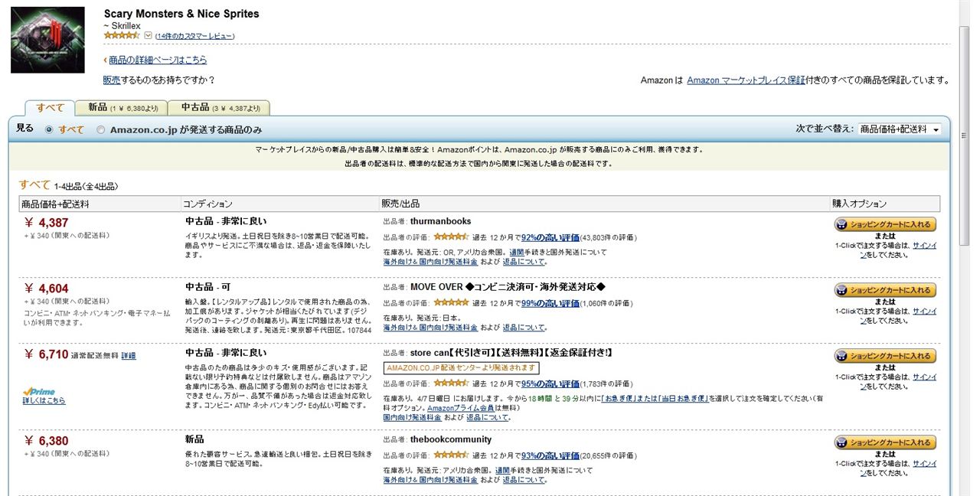Click thebookcommunity seller rating stars
980x496 pixels.
pos(450,455)
